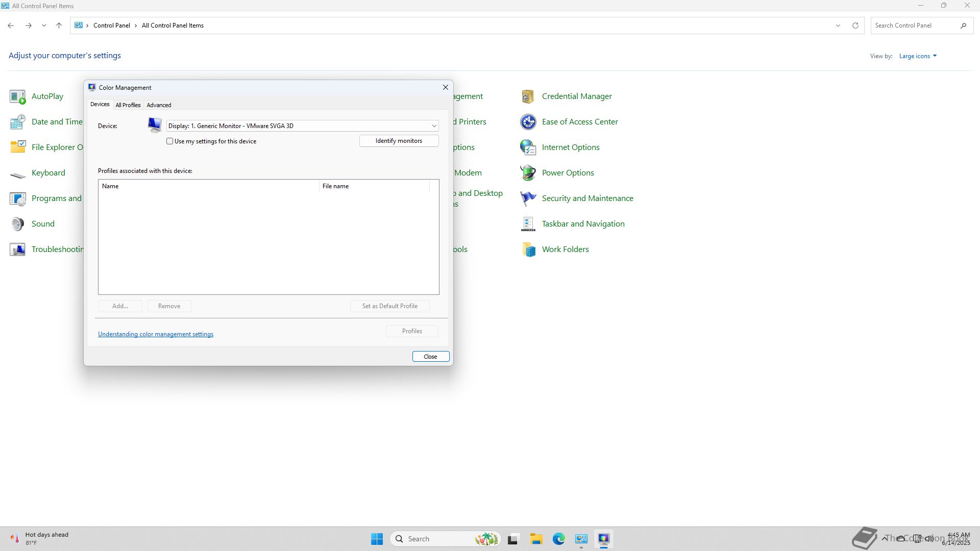Expand the Device display dropdown

pos(434,126)
